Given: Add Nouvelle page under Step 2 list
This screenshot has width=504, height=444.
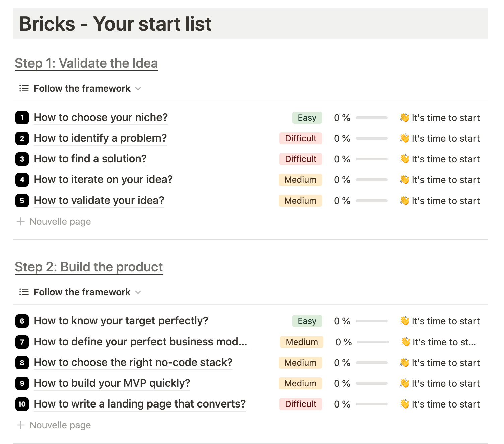Looking at the screenshot, I should click(54, 425).
